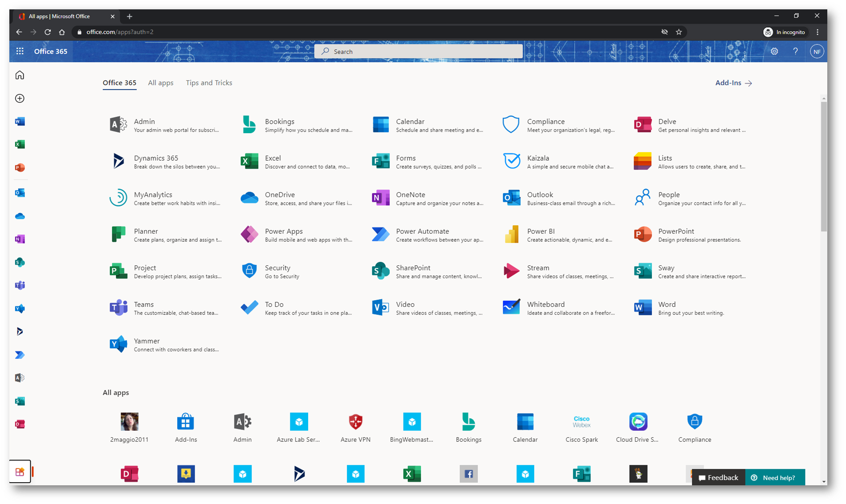The width and height of the screenshot is (846, 504).
Task: Open BingWebmast... in All apps
Action: 412,427
